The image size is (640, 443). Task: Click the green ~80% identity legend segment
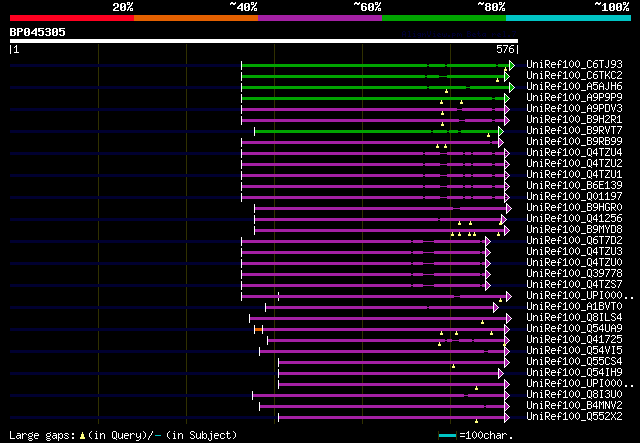point(444,18)
